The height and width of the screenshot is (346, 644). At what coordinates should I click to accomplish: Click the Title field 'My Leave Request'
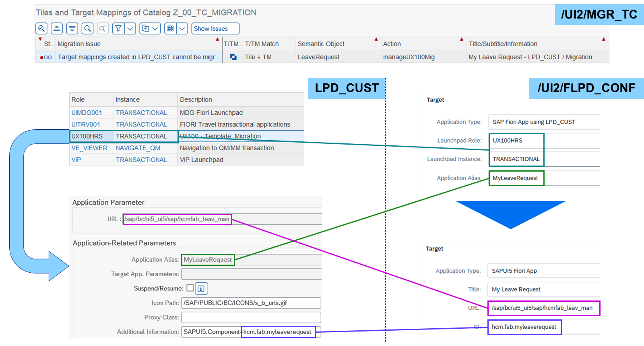pyautogui.click(x=544, y=289)
